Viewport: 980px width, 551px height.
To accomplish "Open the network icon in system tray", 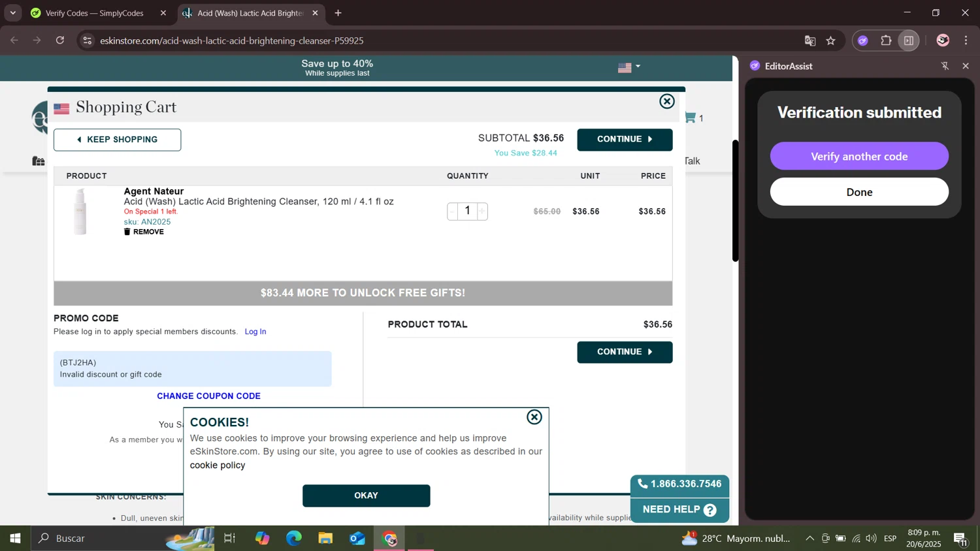I will [x=856, y=539].
